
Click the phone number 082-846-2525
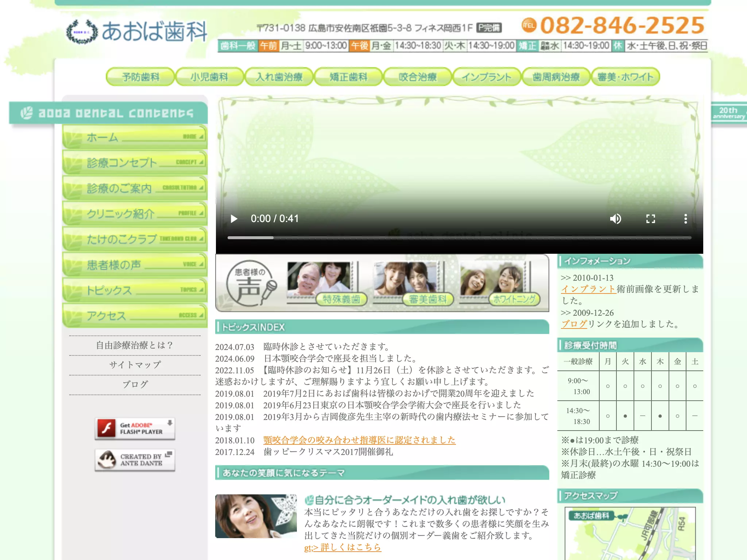coord(622,25)
